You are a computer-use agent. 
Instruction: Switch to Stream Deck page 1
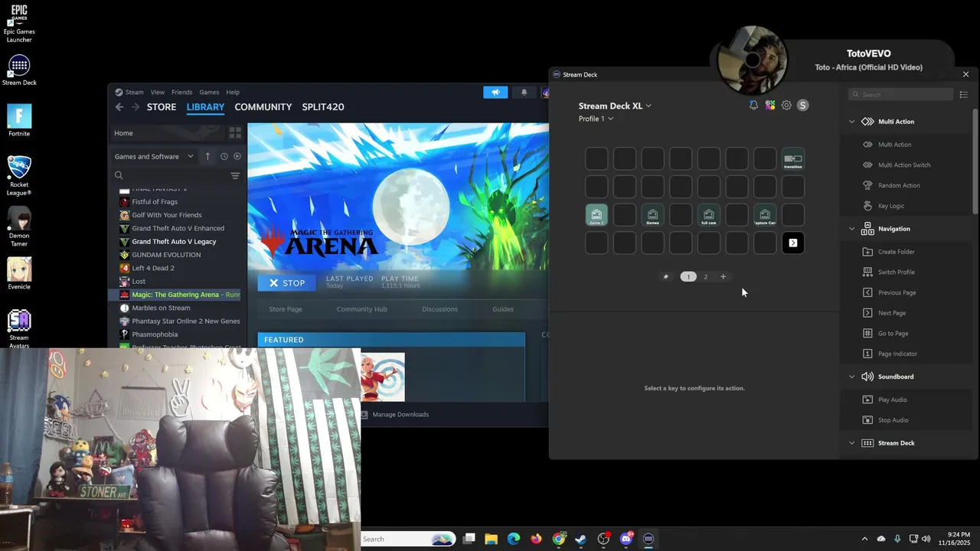point(688,277)
